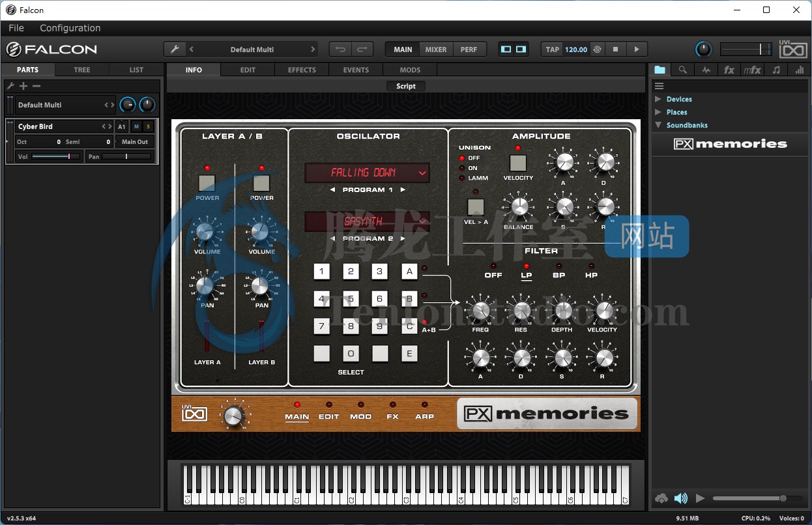812x525 pixels.
Task: Add a new part with plus icon
Action: pyautogui.click(x=23, y=86)
